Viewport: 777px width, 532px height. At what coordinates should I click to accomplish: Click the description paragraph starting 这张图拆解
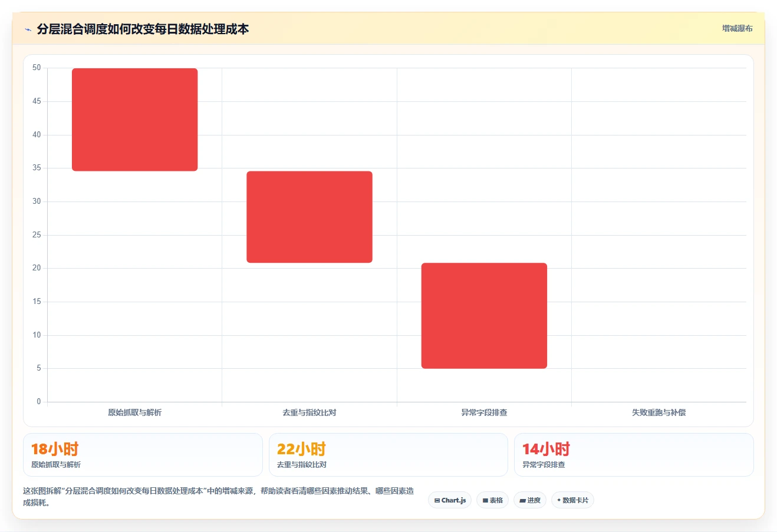pyautogui.click(x=219, y=497)
